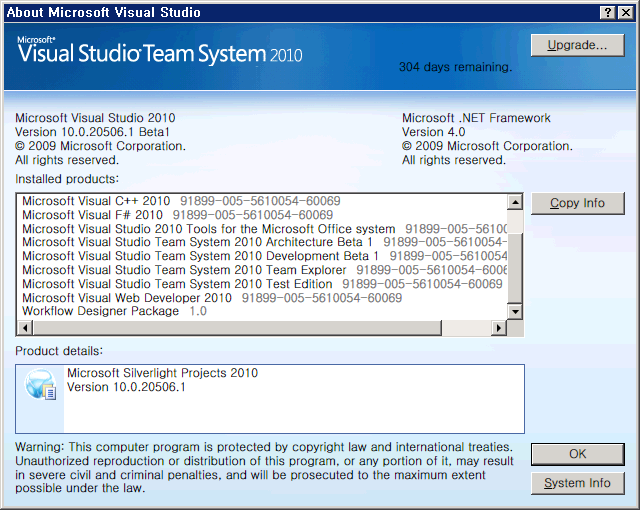This screenshot has width=640, height=510.
Task: Open System Info
Action: (578, 483)
